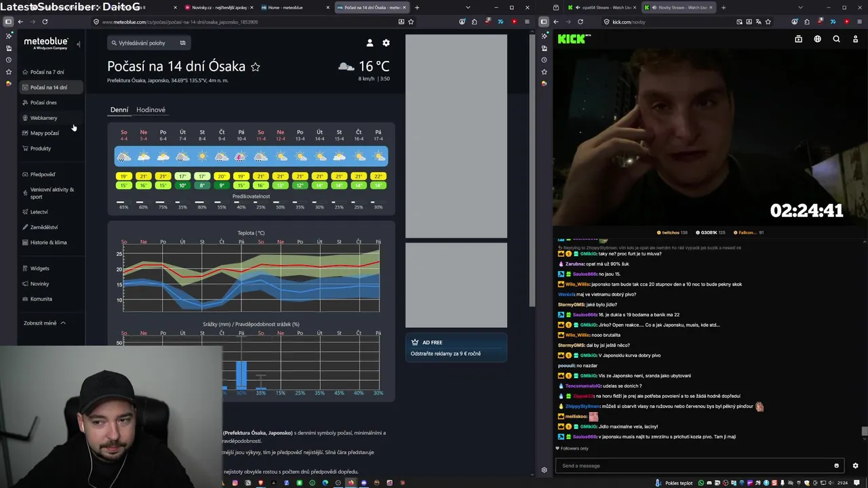Click the Kick chat scrollbar
The height and width of the screenshot is (488, 868).
[864, 431]
